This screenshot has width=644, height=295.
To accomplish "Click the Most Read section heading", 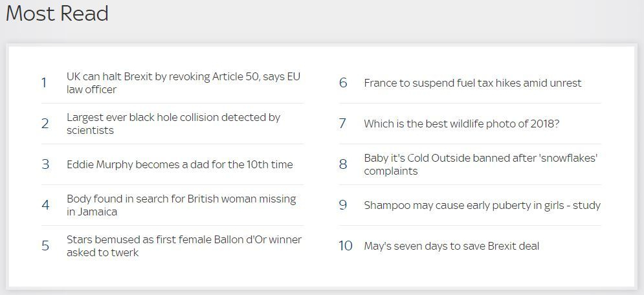I will click(57, 14).
